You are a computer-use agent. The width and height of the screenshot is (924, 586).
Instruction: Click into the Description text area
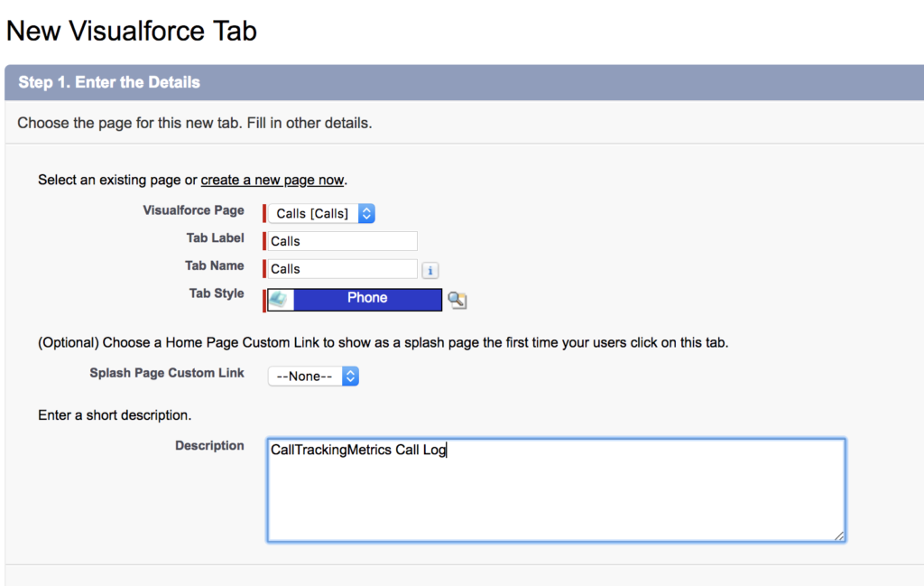coord(556,490)
